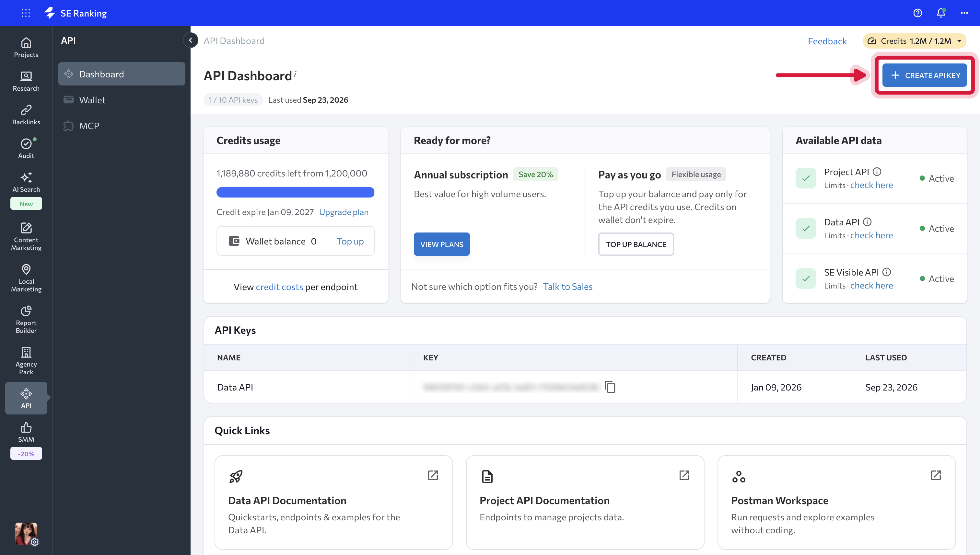Screen dimensions: 980x555
Task: Click Data API limits check here link
Action: (871, 236)
